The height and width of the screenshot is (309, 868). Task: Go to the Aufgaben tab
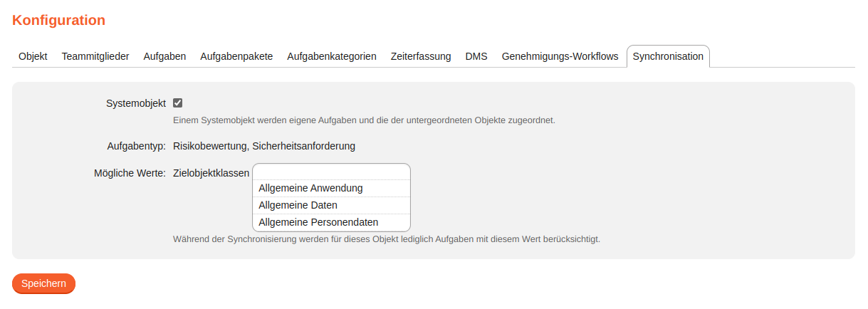[x=164, y=56]
